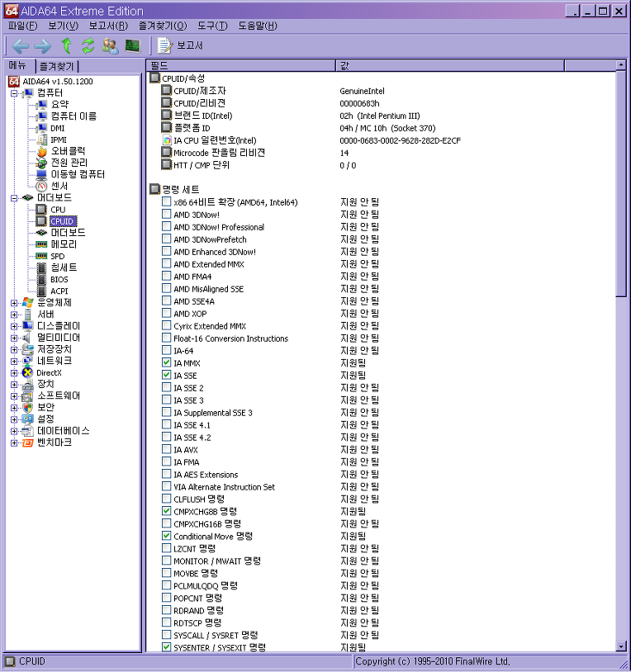Select the AIDA64 v1.50.1200 root node

[58, 82]
